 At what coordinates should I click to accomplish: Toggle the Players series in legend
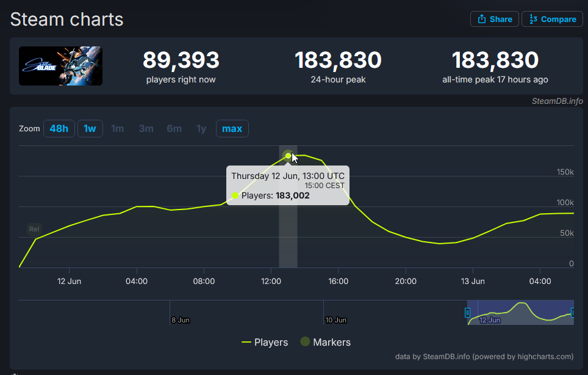(265, 343)
